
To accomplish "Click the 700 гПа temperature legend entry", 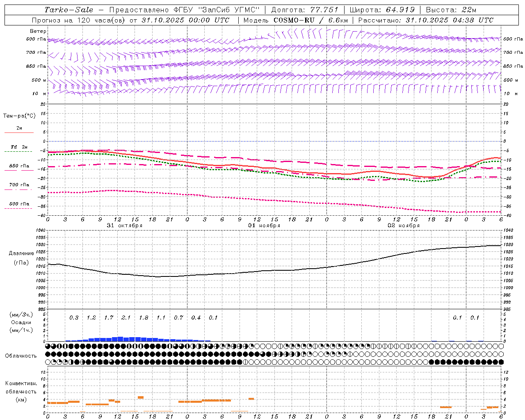I will (x=19, y=185).
